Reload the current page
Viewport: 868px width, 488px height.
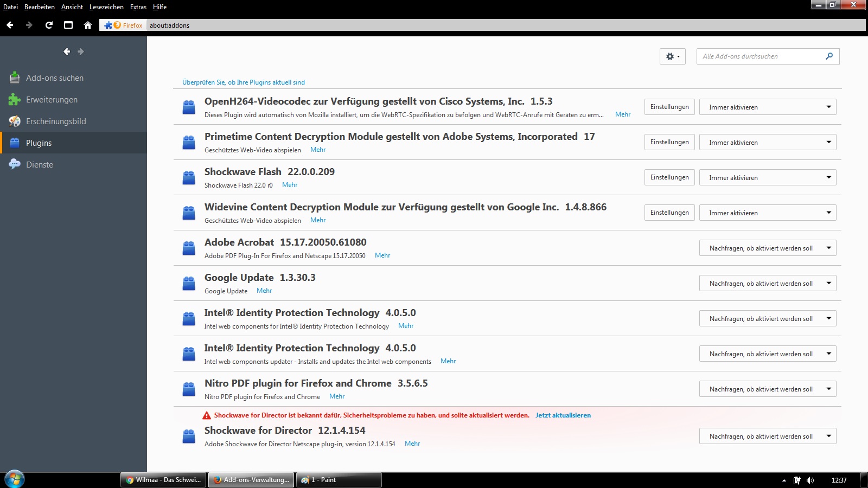click(49, 25)
